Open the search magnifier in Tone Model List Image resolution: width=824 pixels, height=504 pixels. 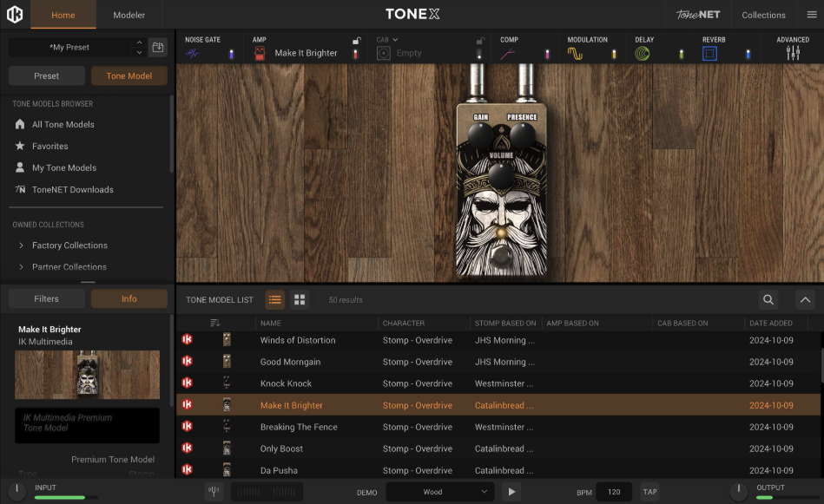768,300
